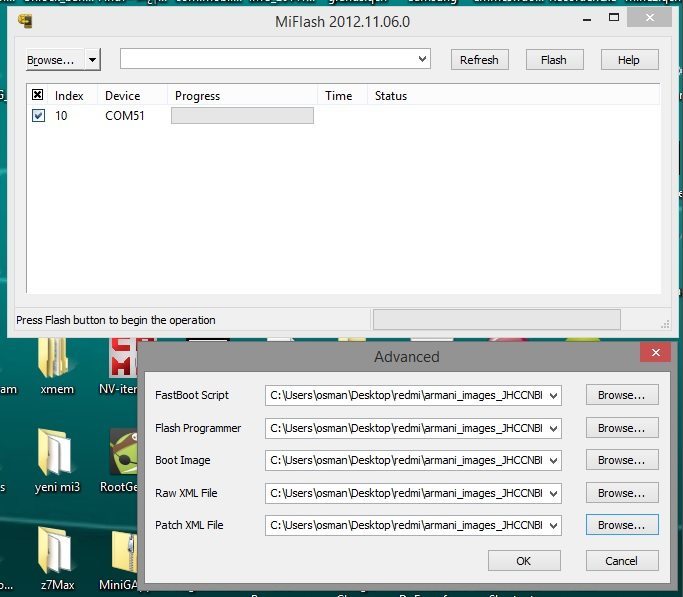Sort by the Status column header

[391, 96]
